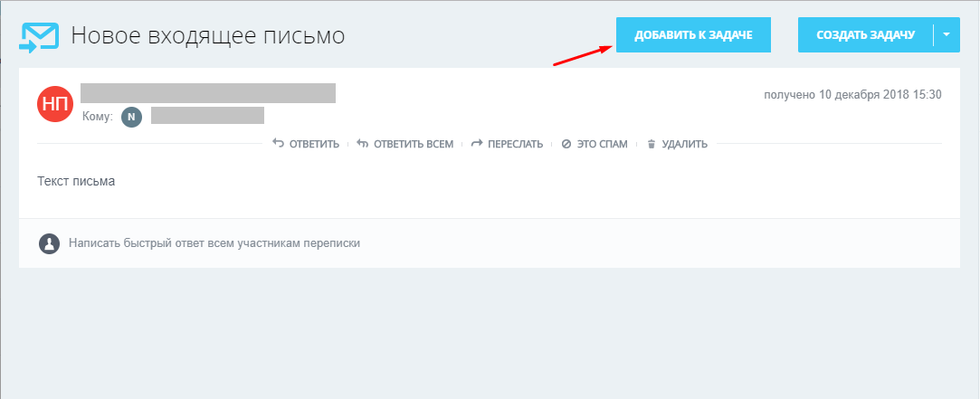Click the «Добавить к задаче» button
Screen dimensions: 980x399
coord(693,35)
